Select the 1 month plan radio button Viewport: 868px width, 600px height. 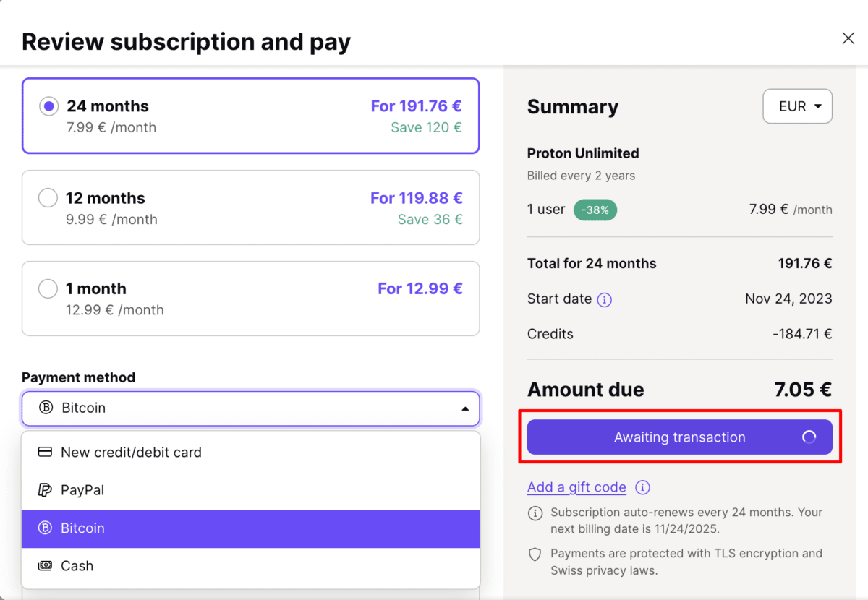pyautogui.click(x=48, y=288)
